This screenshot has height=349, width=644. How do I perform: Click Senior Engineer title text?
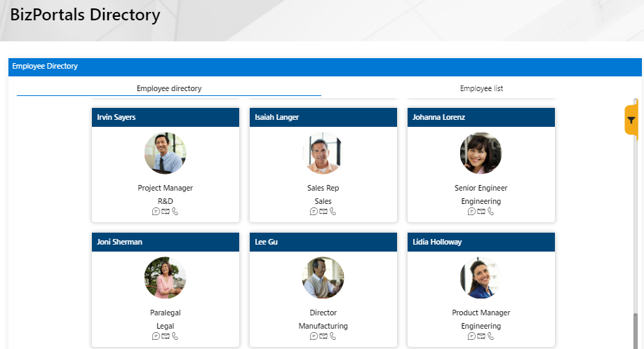481,188
